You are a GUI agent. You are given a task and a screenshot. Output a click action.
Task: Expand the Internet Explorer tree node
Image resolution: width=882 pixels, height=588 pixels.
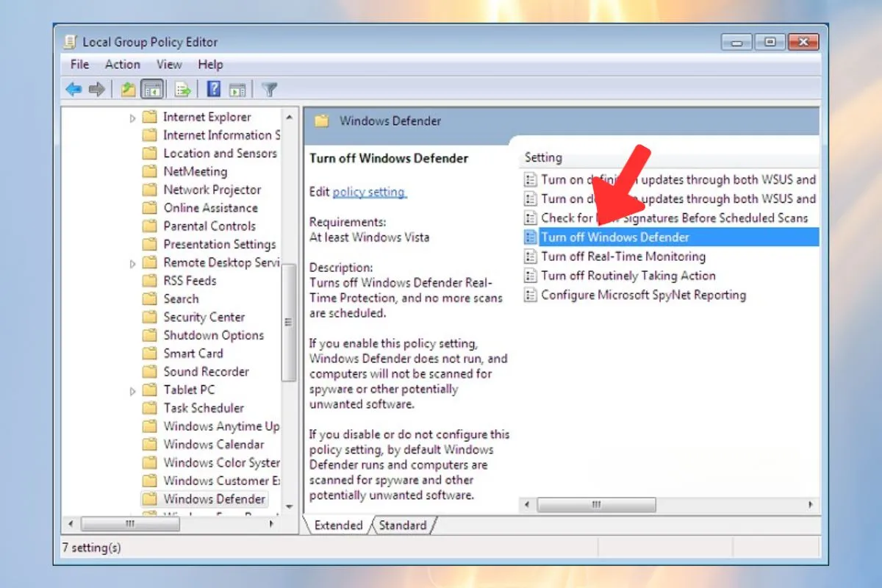[x=132, y=116]
